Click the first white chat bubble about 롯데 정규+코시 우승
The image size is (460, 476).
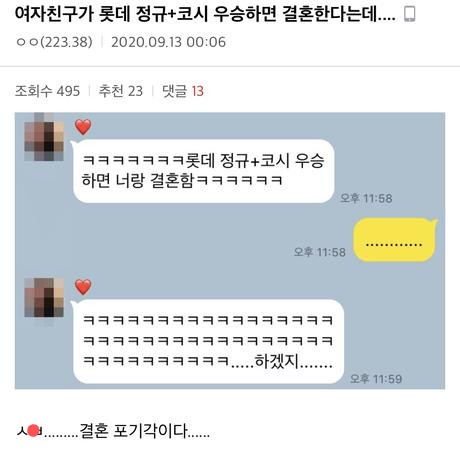tap(203, 171)
